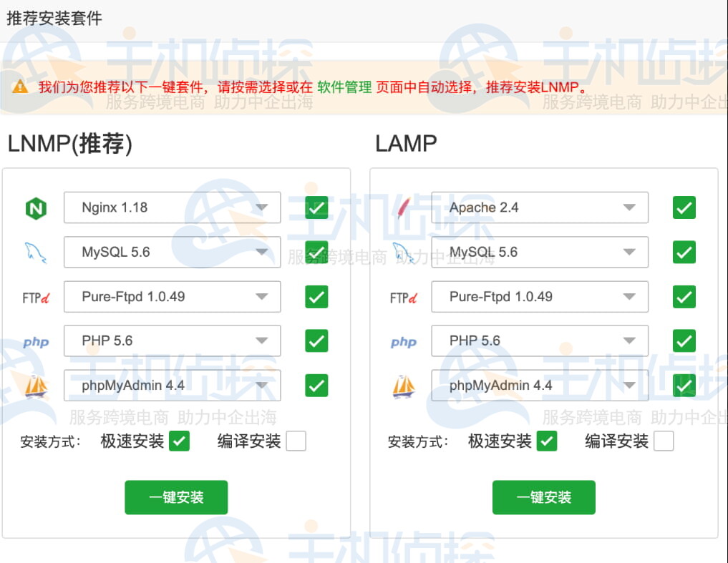Uncheck Pure-Ftpd 1.0.49 in LNMP

tap(316, 297)
